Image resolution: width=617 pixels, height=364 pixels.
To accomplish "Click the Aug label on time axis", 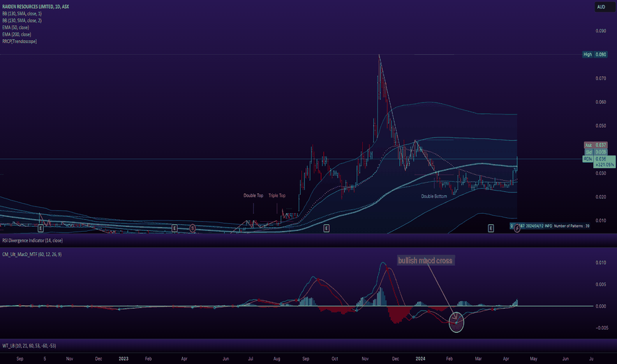I will (x=277, y=359).
